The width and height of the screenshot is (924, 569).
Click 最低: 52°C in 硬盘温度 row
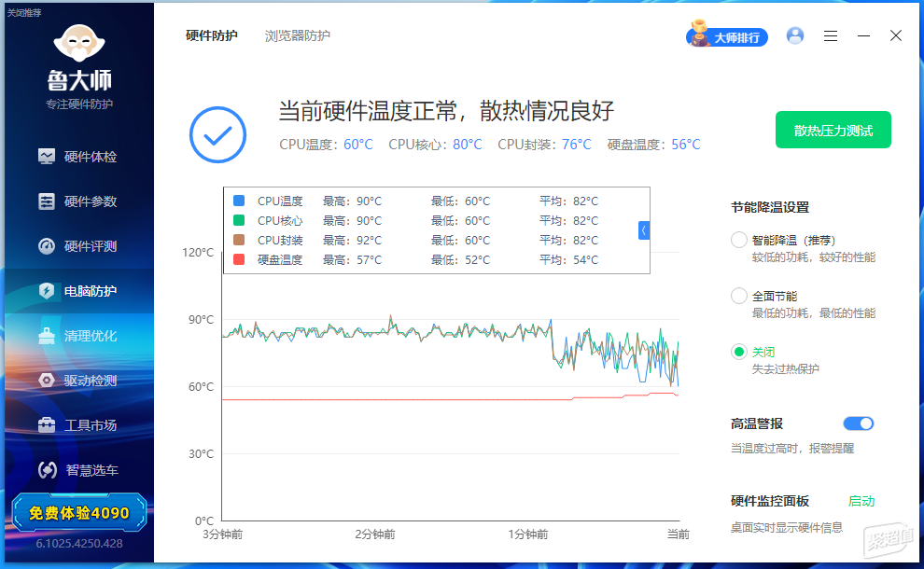[460, 259]
